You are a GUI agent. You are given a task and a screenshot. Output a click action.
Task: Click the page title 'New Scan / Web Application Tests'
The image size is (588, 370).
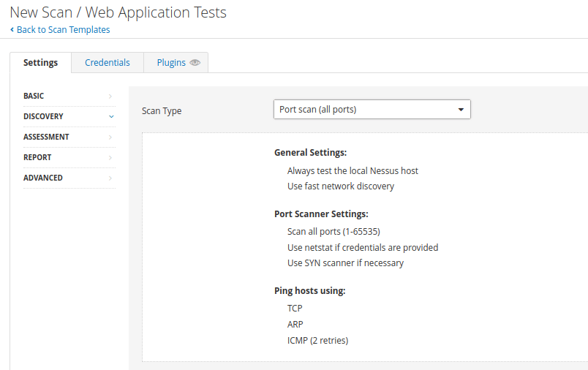click(118, 12)
